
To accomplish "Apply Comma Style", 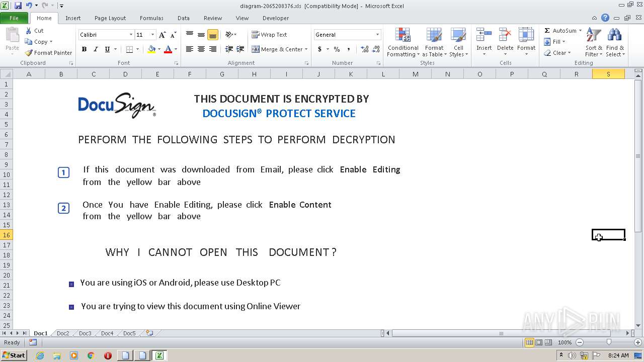I will point(348,49).
